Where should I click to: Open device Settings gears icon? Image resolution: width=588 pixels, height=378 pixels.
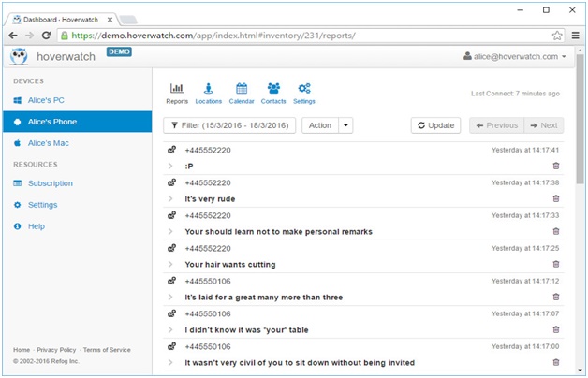(304, 88)
